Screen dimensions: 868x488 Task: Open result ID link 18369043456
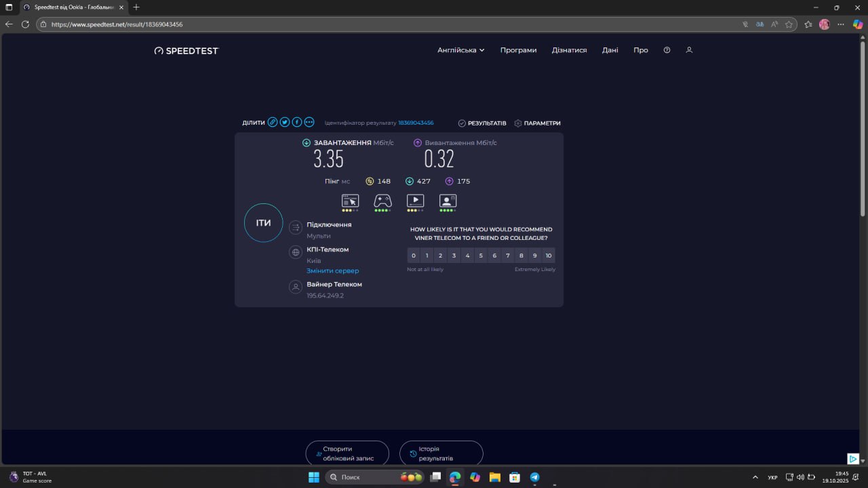click(416, 123)
